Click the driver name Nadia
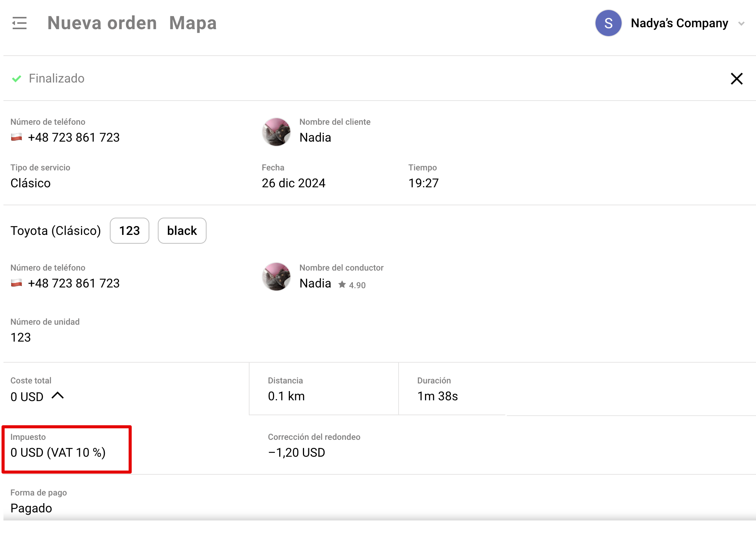 tap(315, 283)
